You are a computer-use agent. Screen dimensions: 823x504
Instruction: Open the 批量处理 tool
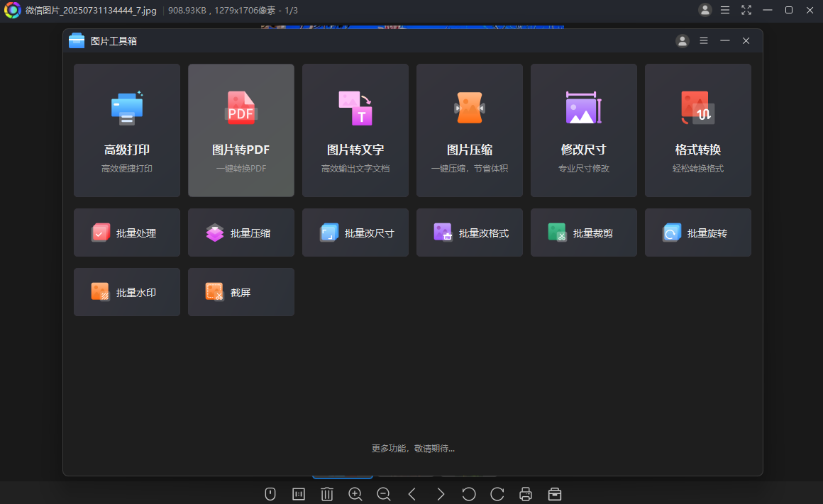point(126,233)
